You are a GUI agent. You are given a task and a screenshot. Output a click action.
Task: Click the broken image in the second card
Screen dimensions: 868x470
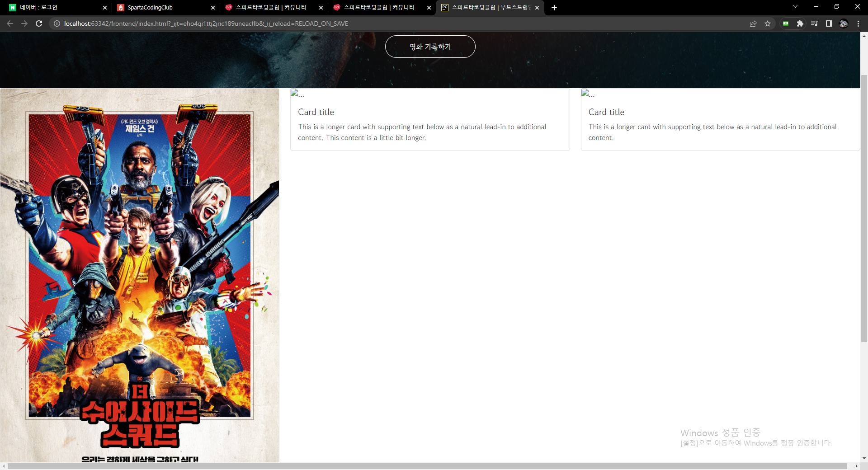588,94
